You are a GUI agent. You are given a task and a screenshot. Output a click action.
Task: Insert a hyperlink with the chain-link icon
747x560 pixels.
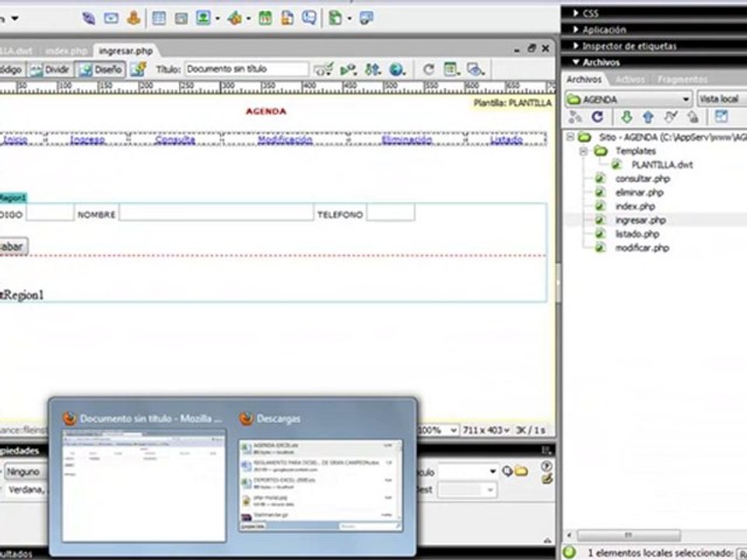click(89, 19)
